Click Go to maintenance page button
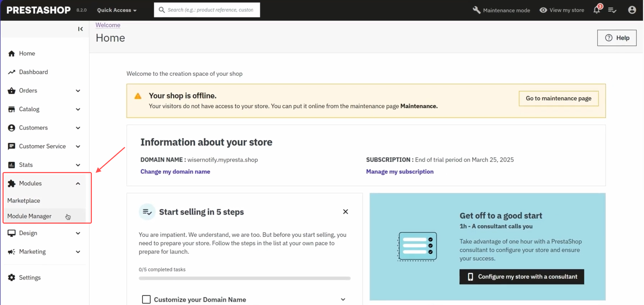The height and width of the screenshot is (305, 644). (x=558, y=99)
